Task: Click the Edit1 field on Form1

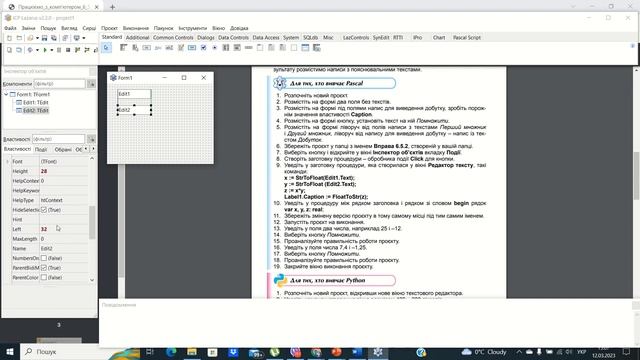Action: (134, 94)
